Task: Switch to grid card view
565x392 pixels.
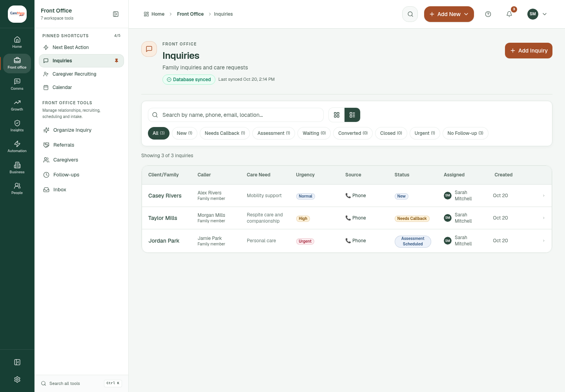Action: 337,115
